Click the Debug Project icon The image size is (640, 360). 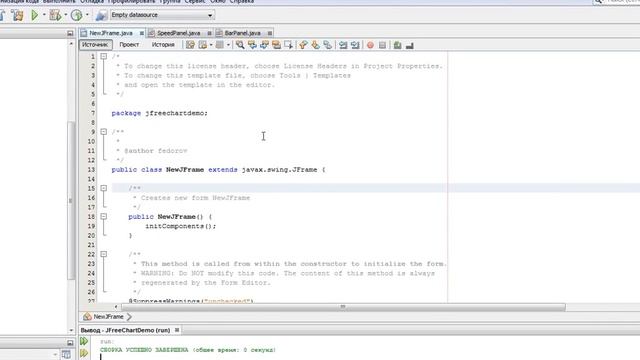(x=54, y=15)
